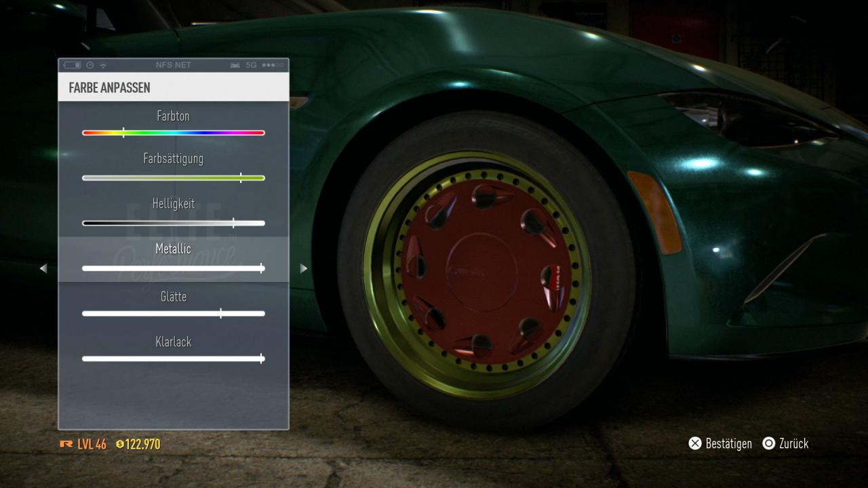The width and height of the screenshot is (868, 488).
Task: Click the REP level icon before LVL 46
Action: (66, 445)
